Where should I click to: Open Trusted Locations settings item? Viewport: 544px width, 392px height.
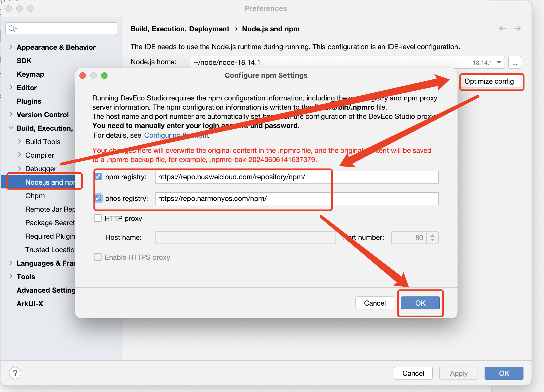click(x=50, y=250)
